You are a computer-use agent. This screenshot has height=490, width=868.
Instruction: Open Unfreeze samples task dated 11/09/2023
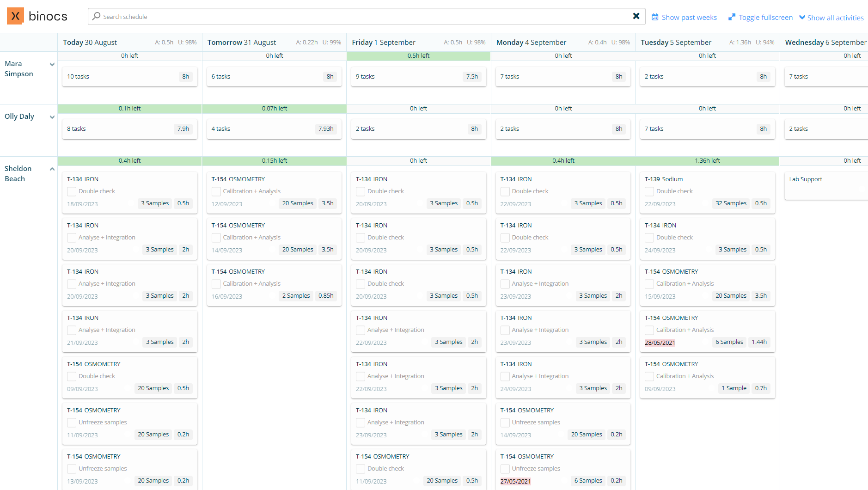coord(130,423)
